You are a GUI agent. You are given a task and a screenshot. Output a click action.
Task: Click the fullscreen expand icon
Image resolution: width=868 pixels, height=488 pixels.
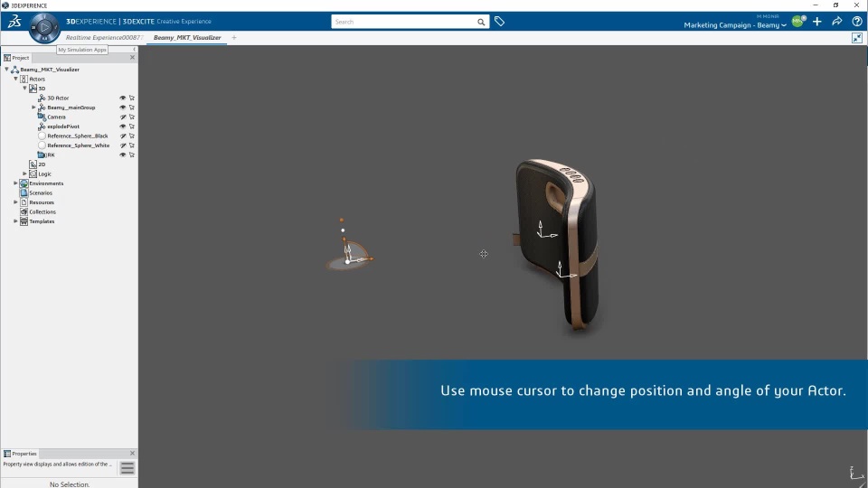pyautogui.click(x=857, y=38)
